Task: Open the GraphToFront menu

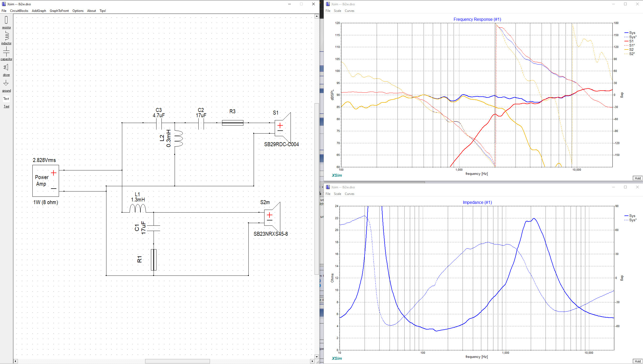Action: (x=59, y=11)
